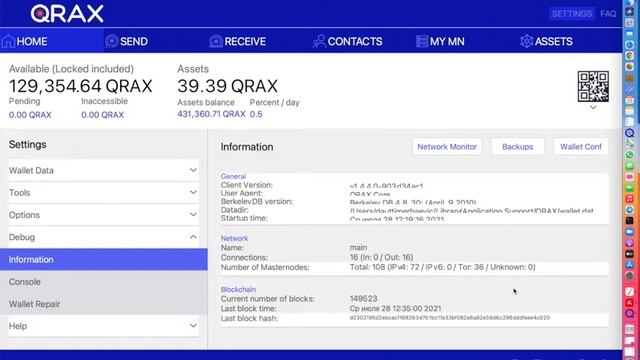Click the Network section heading
640x360 pixels.
click(x=234, y=238)
